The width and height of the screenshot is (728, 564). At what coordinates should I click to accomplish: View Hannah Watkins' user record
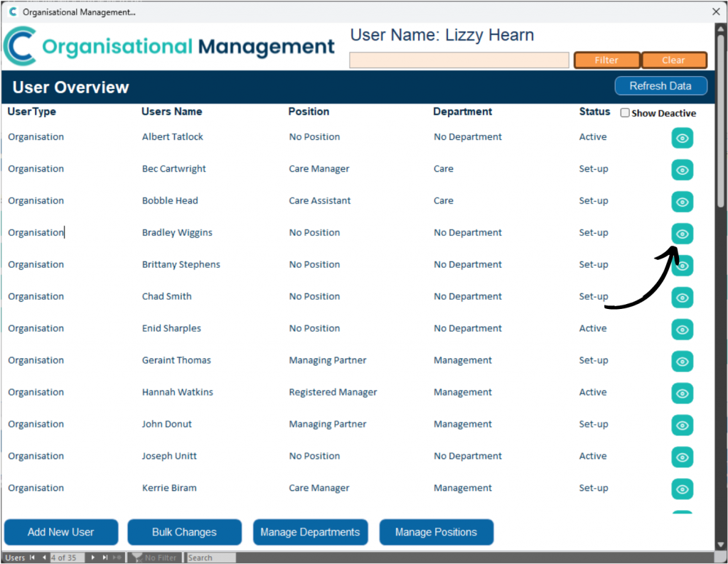tap(682, 394)
